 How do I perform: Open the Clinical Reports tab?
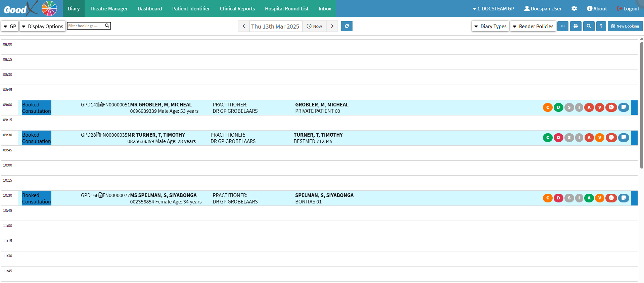point(237,9)
